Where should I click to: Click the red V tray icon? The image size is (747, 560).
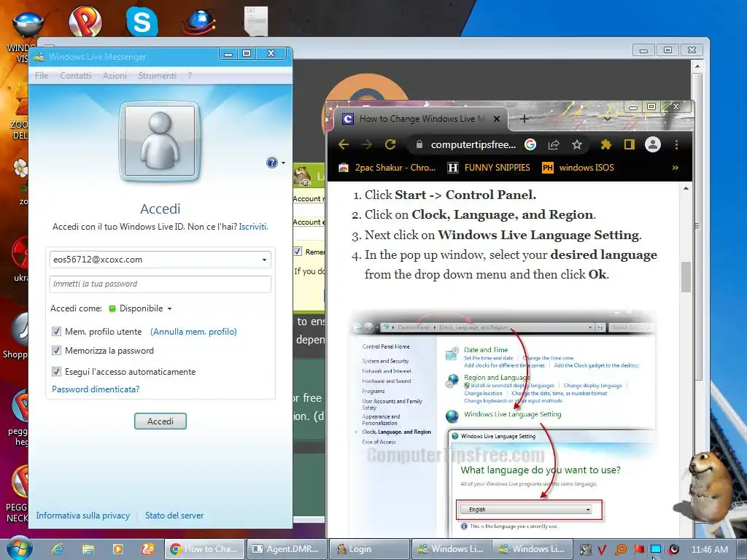pyautogui.click(x=602, y=550)
